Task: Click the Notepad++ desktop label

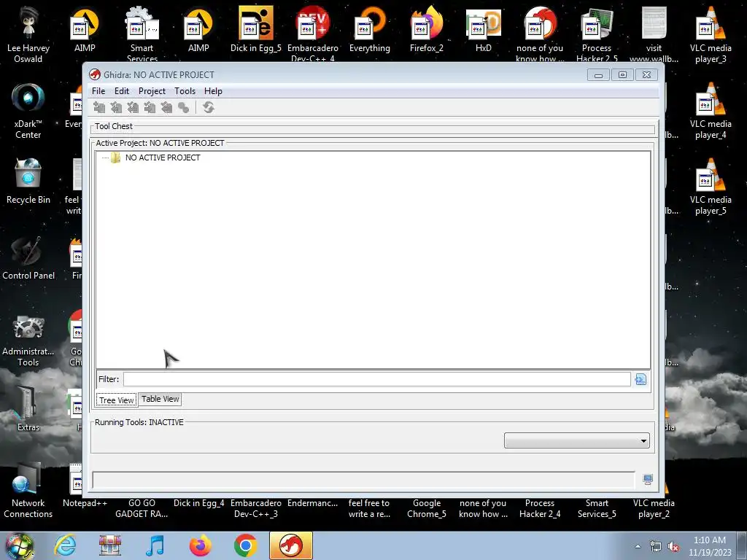Action: (85, 503)
